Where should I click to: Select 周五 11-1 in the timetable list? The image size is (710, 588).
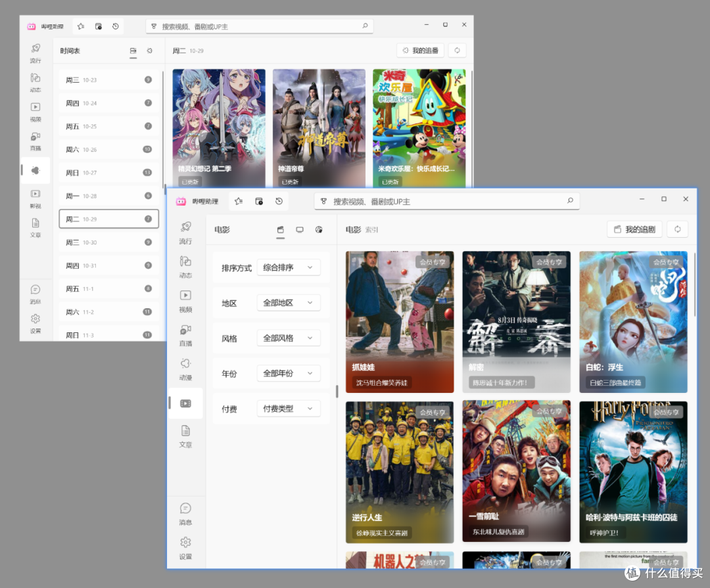[x=108, y=289]
